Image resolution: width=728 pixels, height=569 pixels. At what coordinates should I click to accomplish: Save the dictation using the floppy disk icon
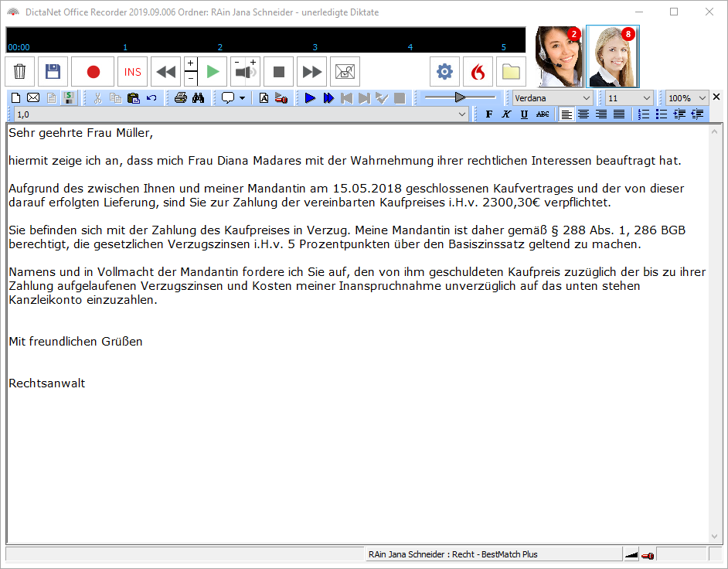click(53, 72)
